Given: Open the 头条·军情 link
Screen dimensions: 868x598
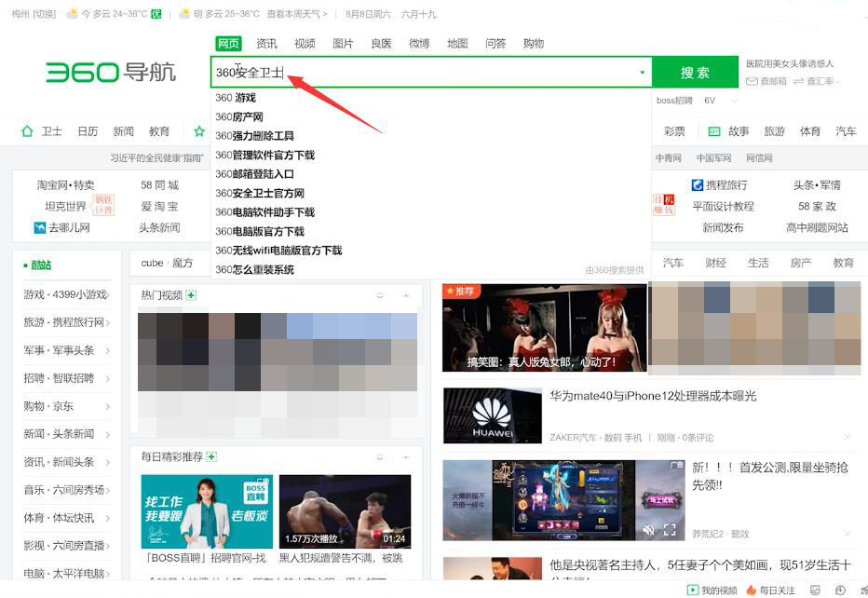Looking at the screenshot, I should coord(817,185).
